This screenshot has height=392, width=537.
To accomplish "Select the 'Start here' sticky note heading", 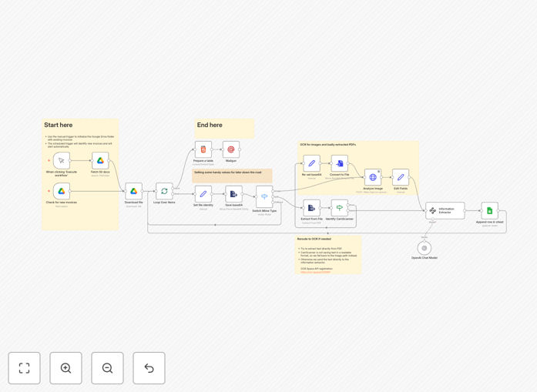I will coord(59,125).
